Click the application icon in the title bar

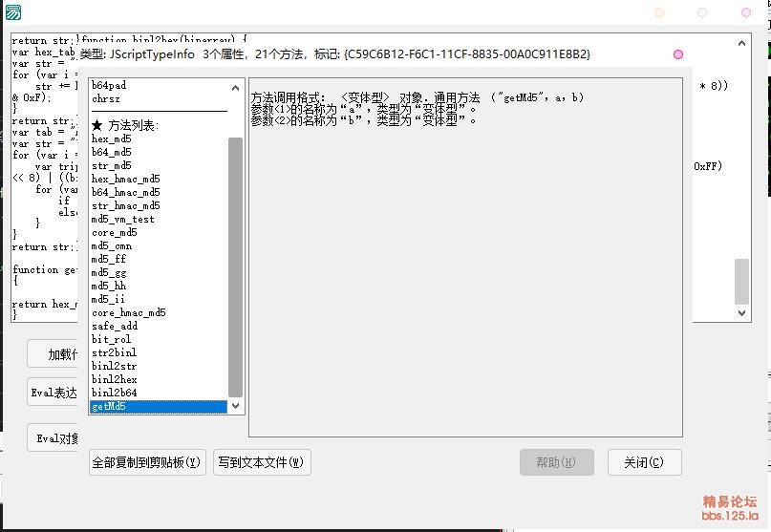12,12
